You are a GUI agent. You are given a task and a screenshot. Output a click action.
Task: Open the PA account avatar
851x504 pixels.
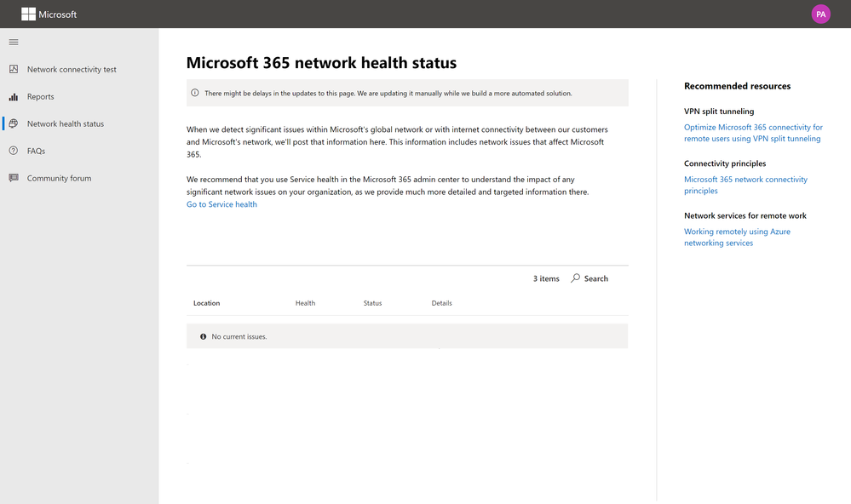click(820, 14)
